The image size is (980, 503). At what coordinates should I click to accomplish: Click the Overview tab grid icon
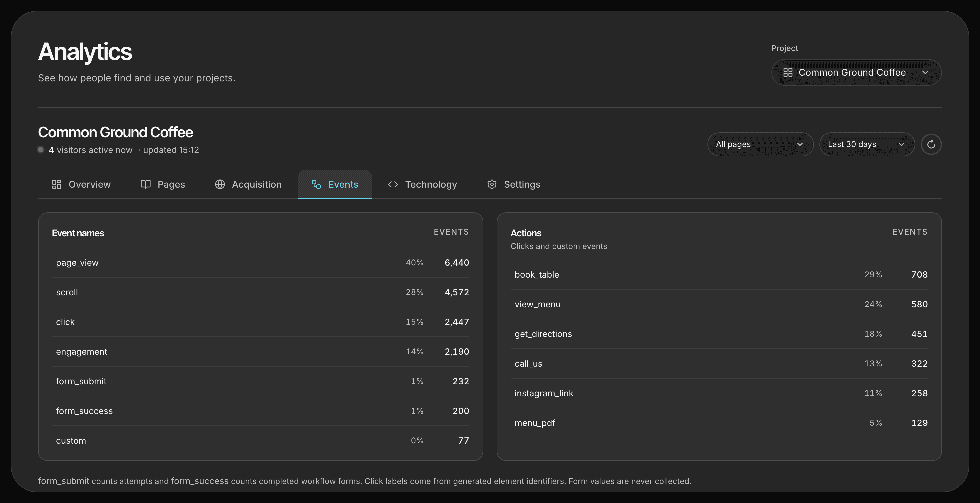[57, 185]
